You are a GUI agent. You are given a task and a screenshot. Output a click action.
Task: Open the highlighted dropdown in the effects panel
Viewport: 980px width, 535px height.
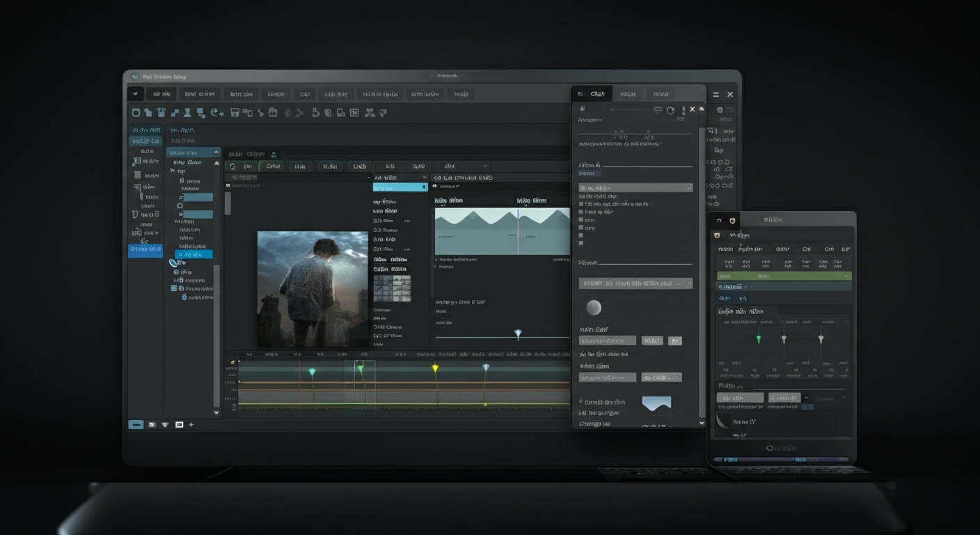click(635, 187)
